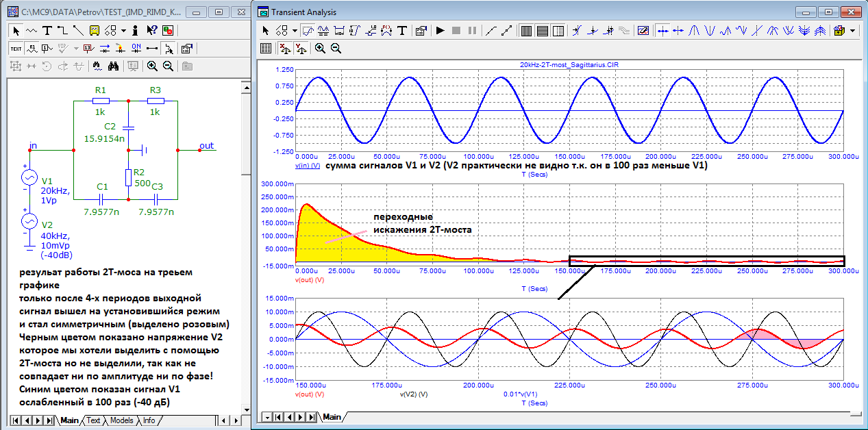Expand the graphics dropdown arrow in schematic toolbar
This screenshot has height=430, width=868.
tap(123, 30)
